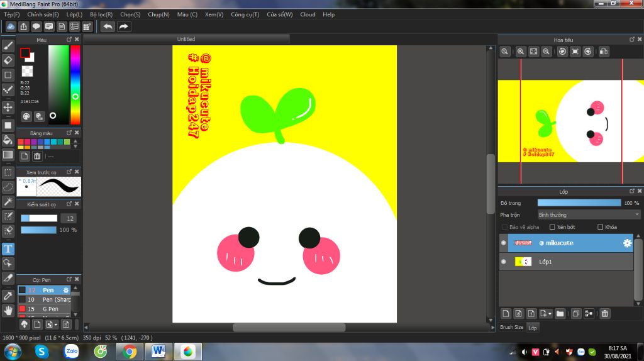Open the Pha trộn blend mode dropdown
This screenshot has width=644, height=361.
click(x=589, y=214)
